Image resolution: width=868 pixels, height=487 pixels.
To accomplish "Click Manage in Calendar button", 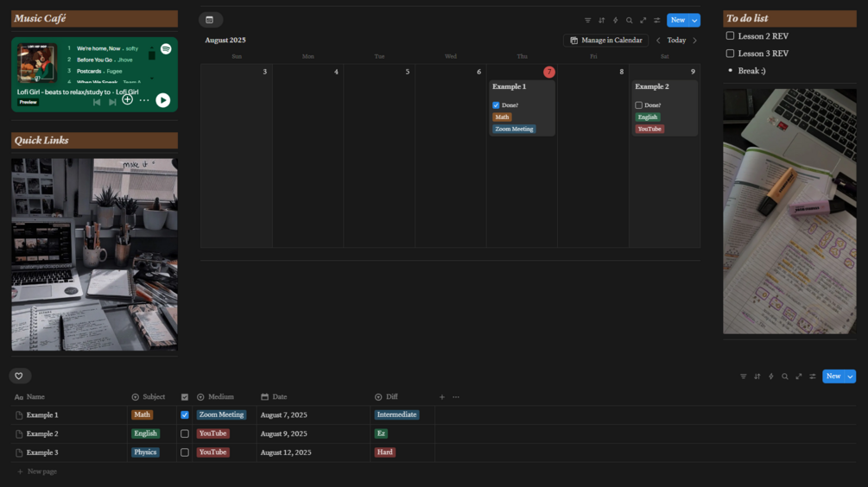I will (x=605, y=41).
